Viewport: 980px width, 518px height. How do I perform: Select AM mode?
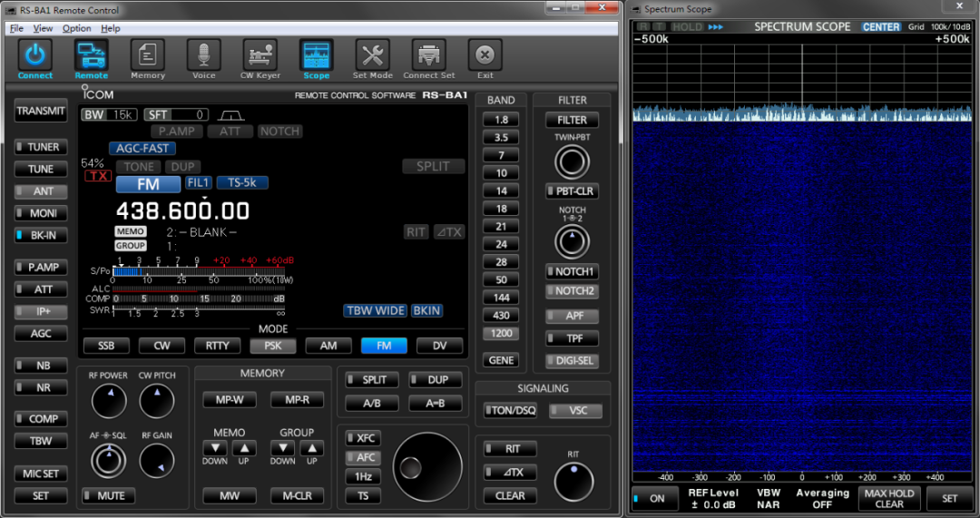coord(328,346)
